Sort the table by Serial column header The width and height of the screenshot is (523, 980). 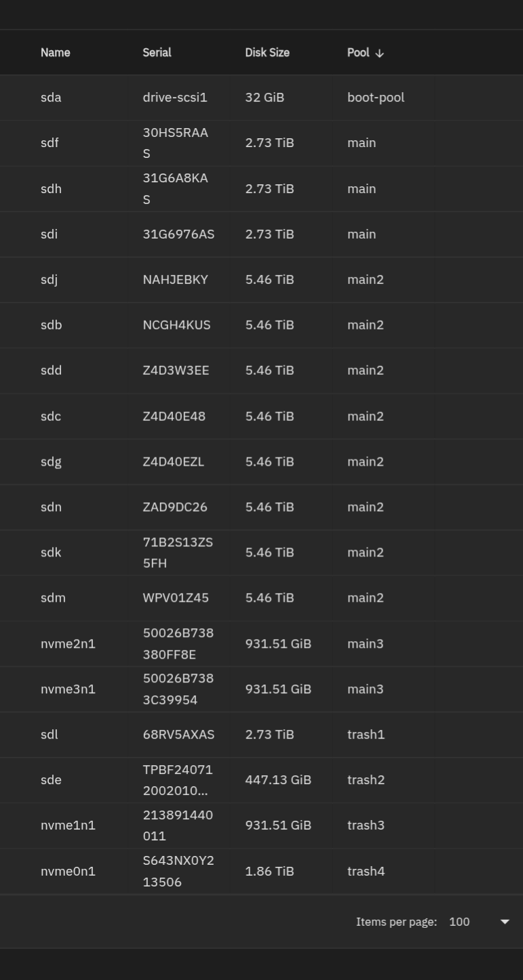click(157, 53)
